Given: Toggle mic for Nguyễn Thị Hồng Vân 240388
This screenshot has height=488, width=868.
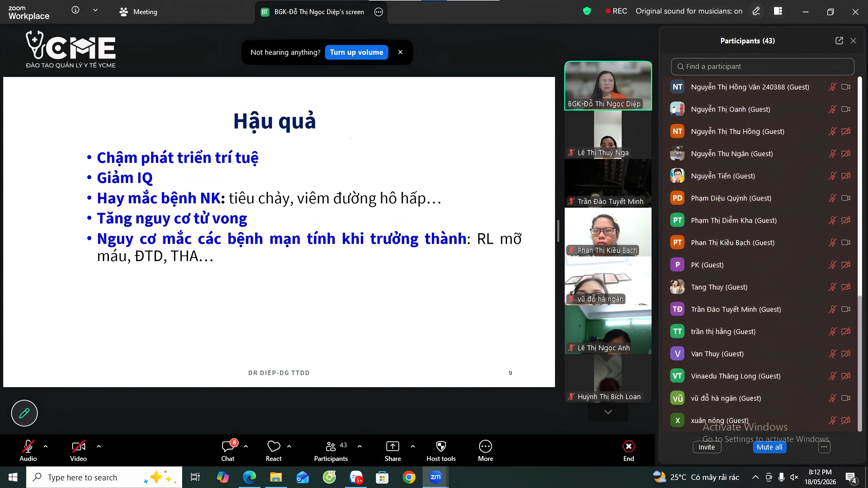Looking at the screenshot, I should pos(832,87).
